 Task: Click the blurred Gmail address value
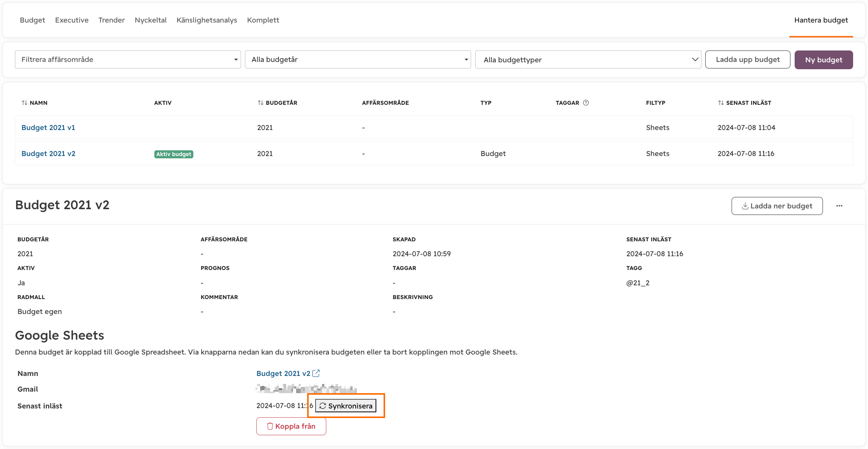pyautogui.click(x=306, y=389)
